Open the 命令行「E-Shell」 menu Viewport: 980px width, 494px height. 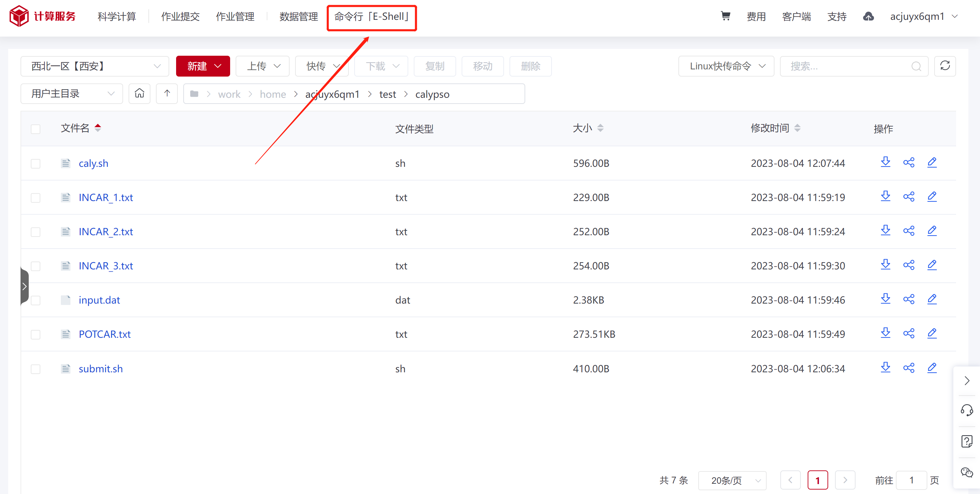point(372,16)
